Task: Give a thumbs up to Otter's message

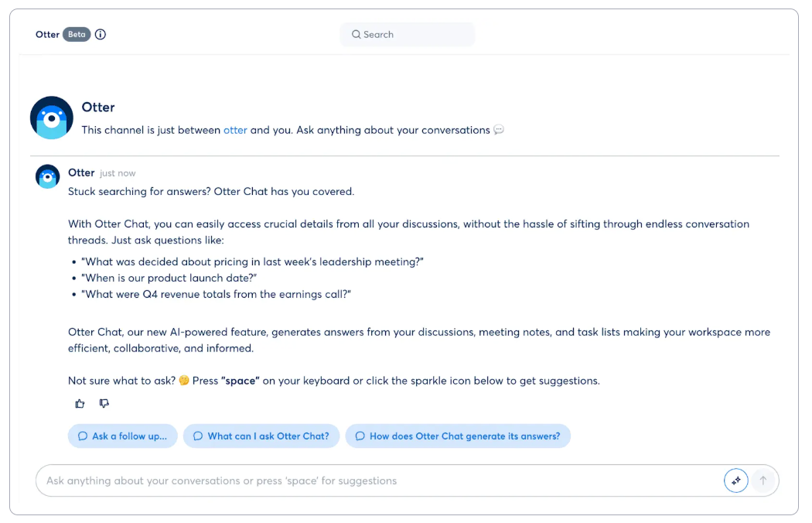Action: 80,403
